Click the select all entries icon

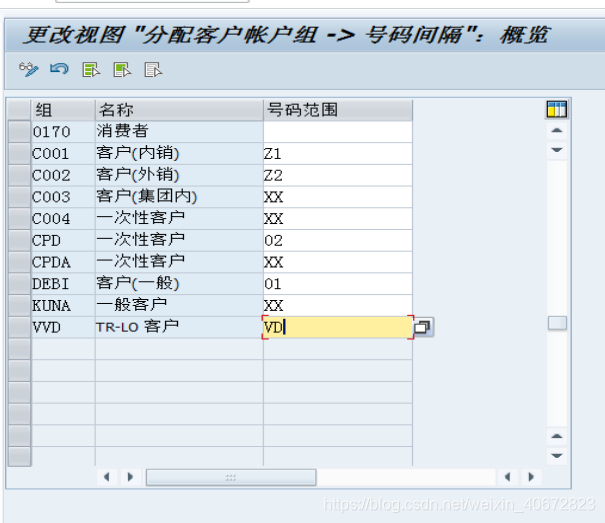(x=91, y=70)
